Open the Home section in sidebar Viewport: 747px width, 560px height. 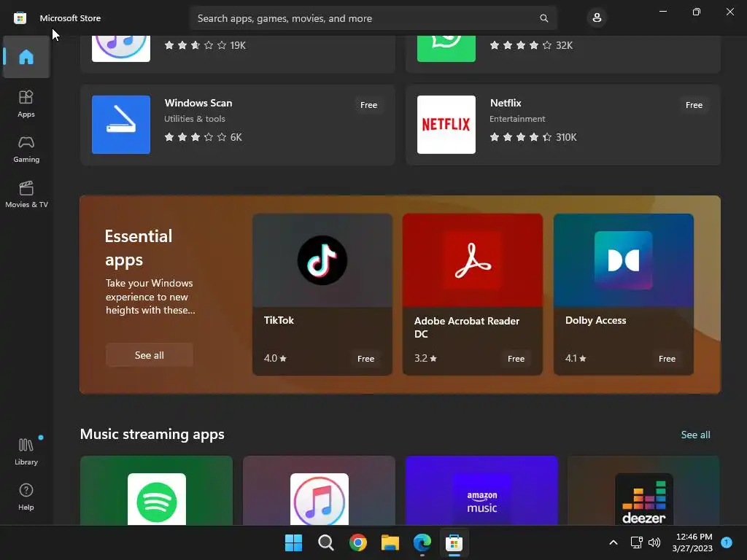tap(26, 57)
